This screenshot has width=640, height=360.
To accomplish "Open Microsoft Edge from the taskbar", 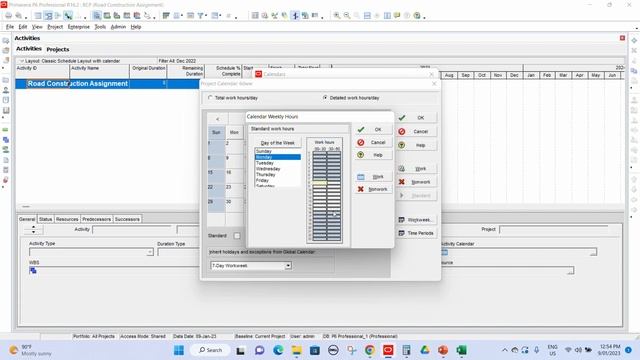I will click(278, 350).
